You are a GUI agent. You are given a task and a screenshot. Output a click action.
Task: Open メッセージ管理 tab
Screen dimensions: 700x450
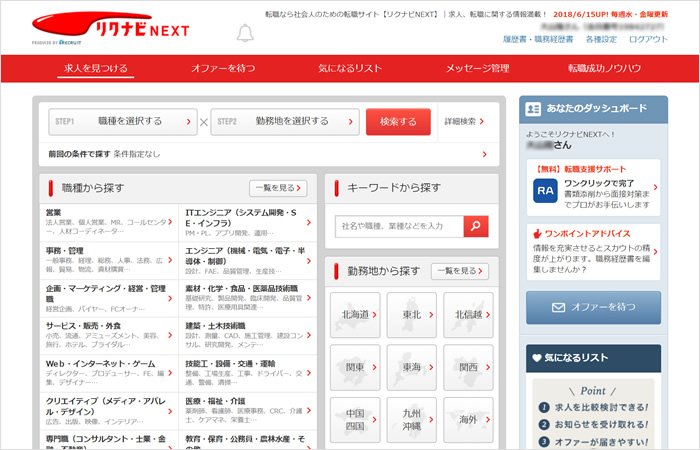[477, 68]
